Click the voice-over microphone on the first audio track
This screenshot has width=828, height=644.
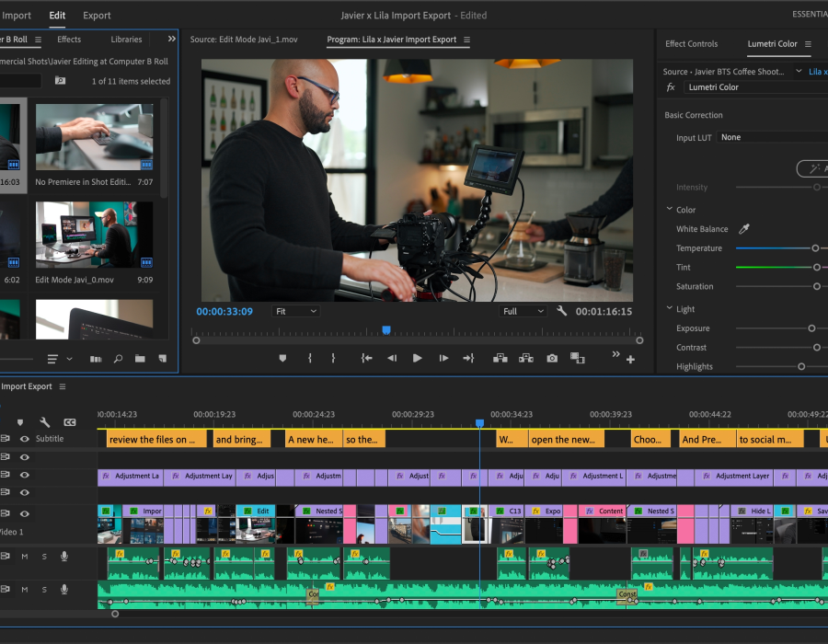[x=64, y=556]
